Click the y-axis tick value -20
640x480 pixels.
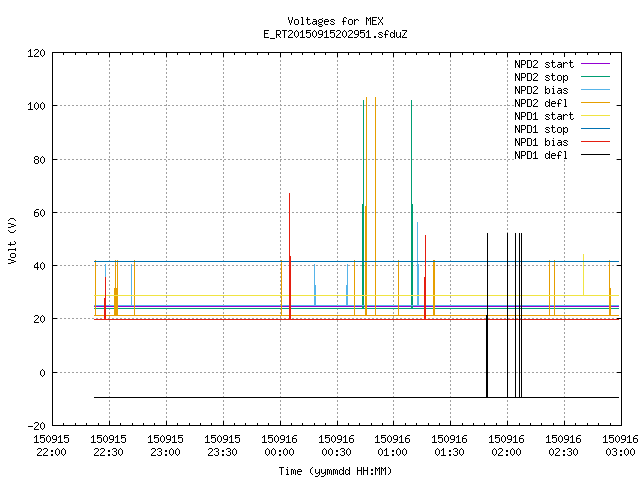[36, 426]
